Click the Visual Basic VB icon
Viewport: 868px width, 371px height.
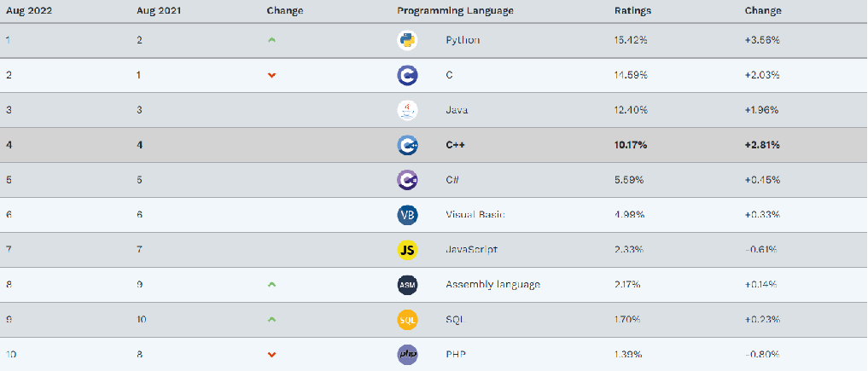pyautogui.click(x=407, y=215)
